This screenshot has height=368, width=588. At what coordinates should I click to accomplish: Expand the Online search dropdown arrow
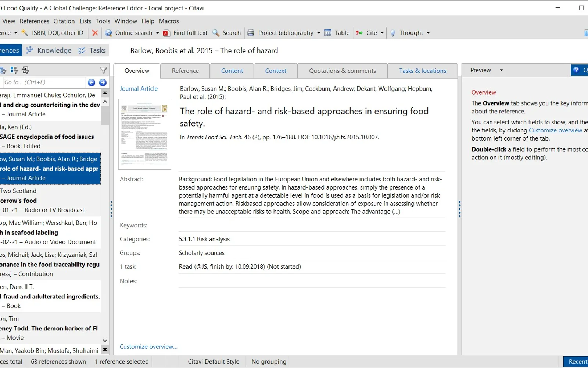[157, 33]
